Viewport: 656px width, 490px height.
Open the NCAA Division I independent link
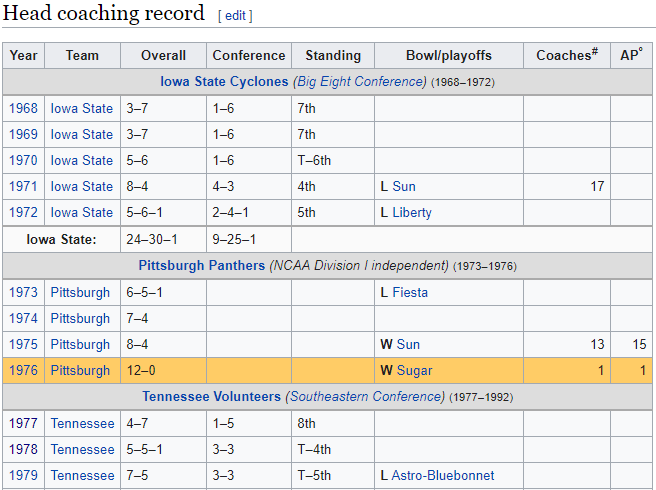point(359,265)
